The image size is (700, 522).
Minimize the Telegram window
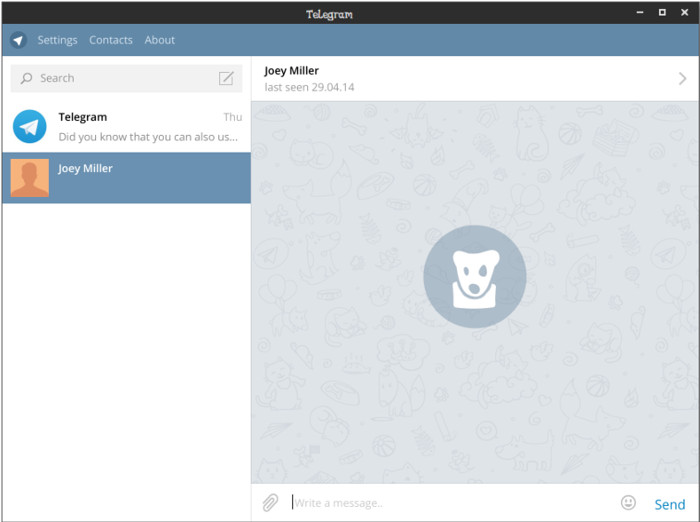coord(640,13)
